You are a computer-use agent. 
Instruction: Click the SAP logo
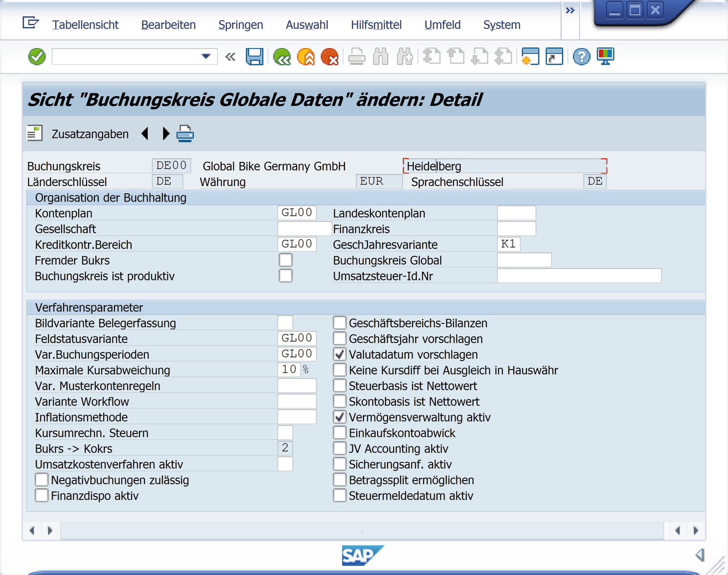(363, 555)
